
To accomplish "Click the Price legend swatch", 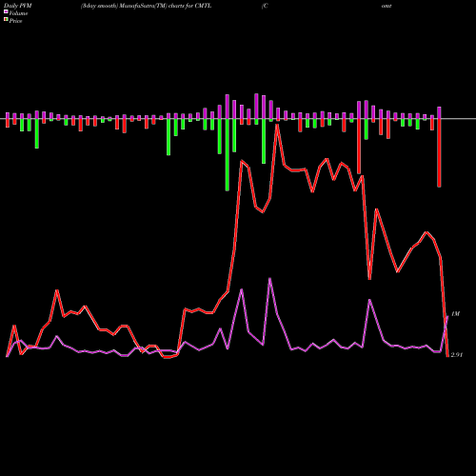I will click(6, 20).
